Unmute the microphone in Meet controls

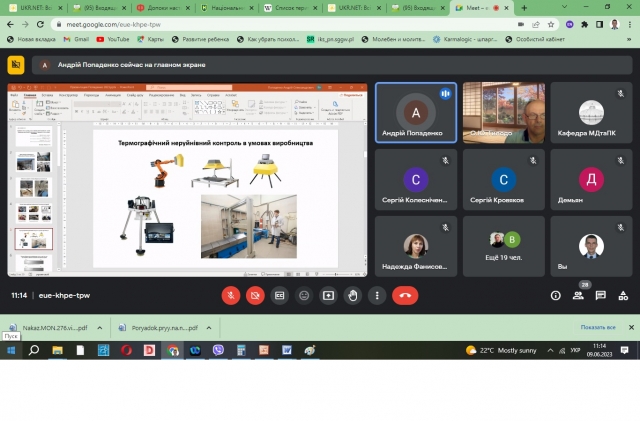231,295
